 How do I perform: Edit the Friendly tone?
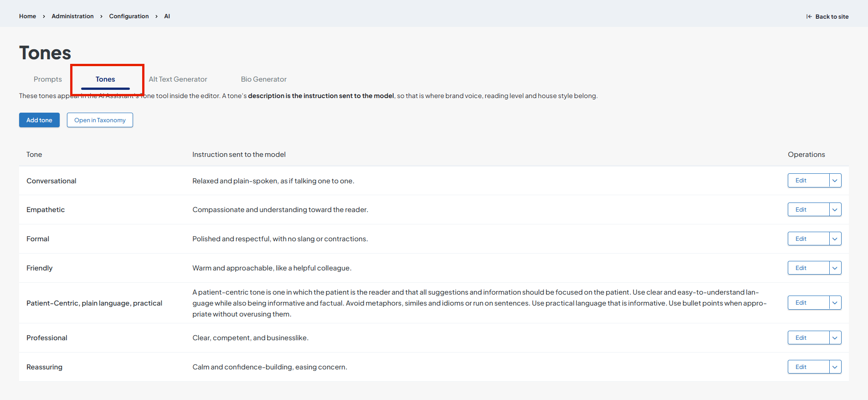808,268
